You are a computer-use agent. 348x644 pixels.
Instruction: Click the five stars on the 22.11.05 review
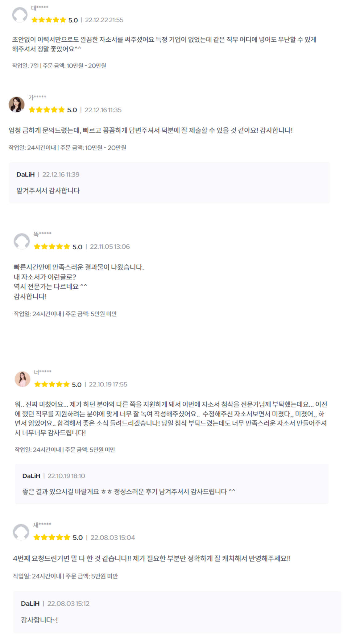(x=52, y=246)
